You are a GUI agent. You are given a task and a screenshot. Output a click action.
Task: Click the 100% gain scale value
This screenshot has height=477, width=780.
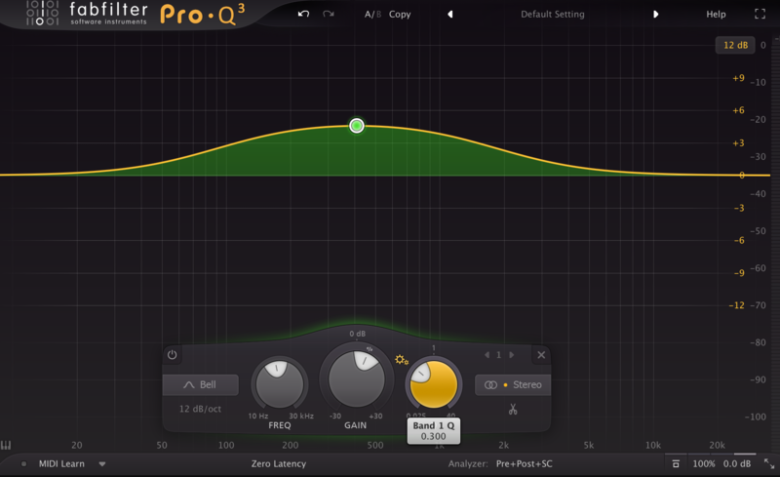703,464
